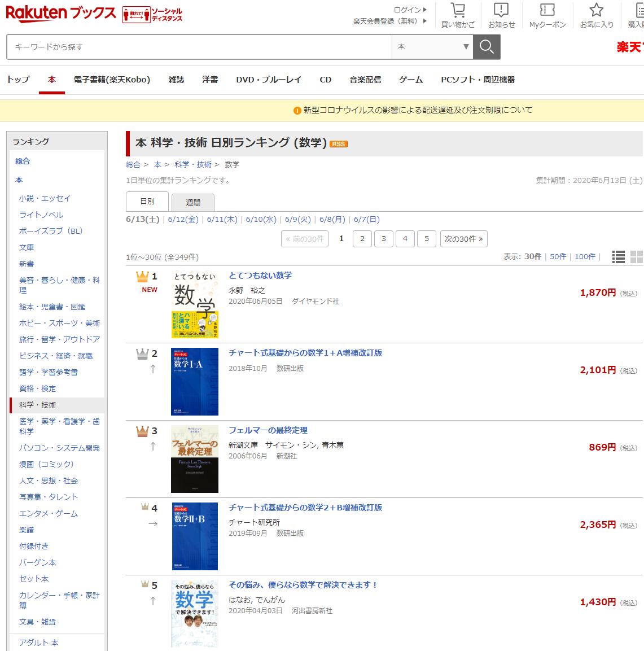
Task: Click 科学・技術 breadcrumb link
Action: [x=193, y=165]
